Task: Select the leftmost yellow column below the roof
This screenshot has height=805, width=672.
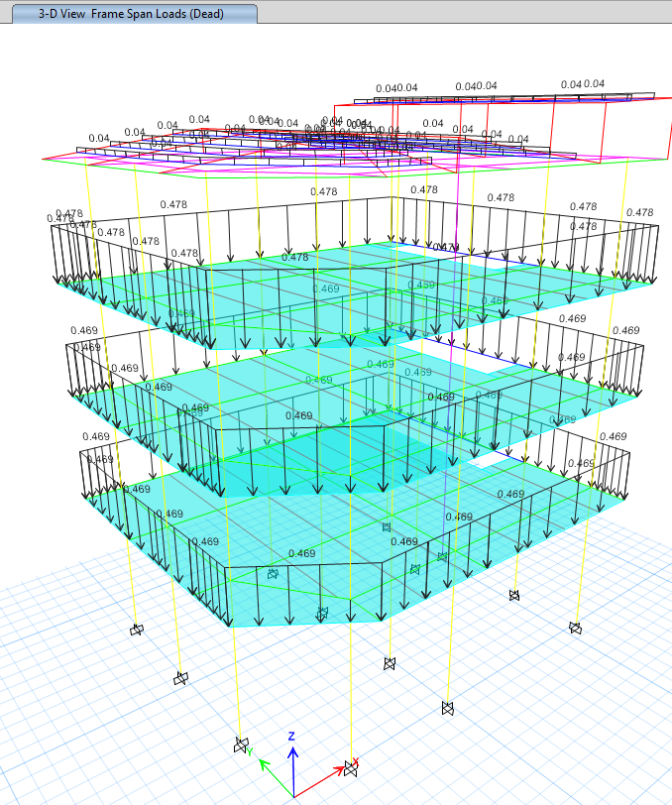Action: coord(89,198)
